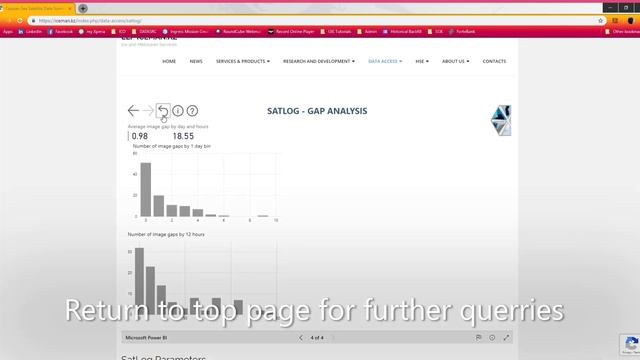Click the circular icon in Power BI footer

tap(492, 338)
